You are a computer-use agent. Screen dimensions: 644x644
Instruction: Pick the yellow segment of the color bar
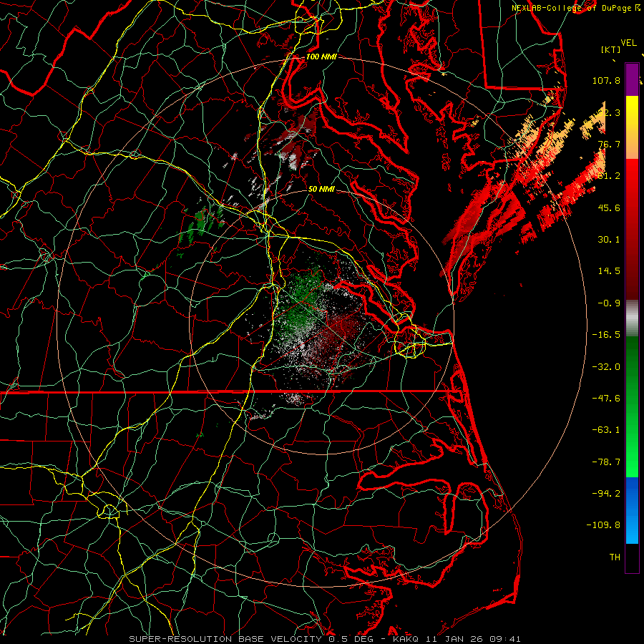click(x=632, y=112)
